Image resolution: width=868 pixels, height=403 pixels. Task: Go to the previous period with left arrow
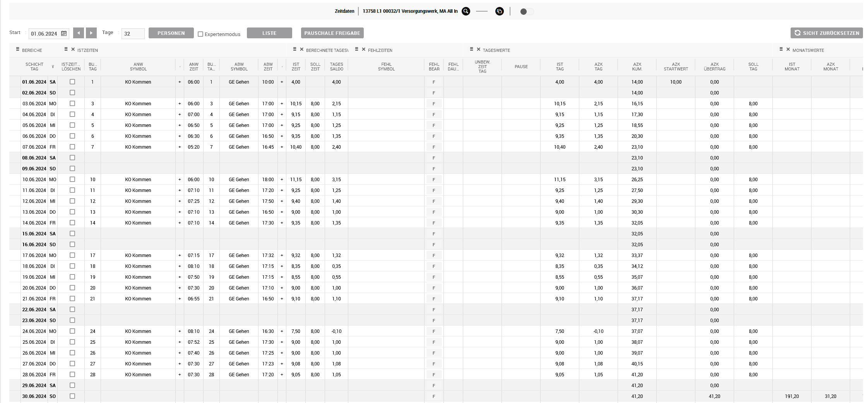tap(78, 33)
